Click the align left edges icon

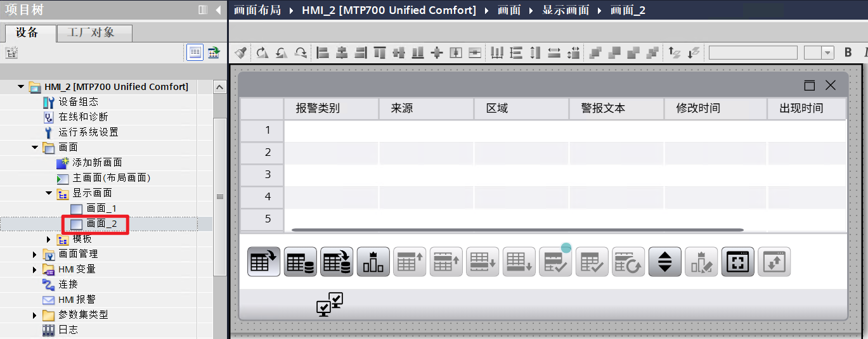coord(323,53)
